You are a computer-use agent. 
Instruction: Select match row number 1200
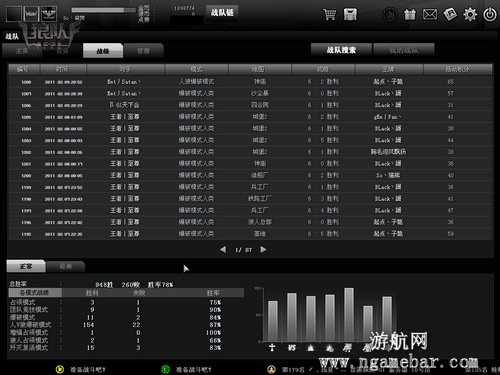[250, 175]
